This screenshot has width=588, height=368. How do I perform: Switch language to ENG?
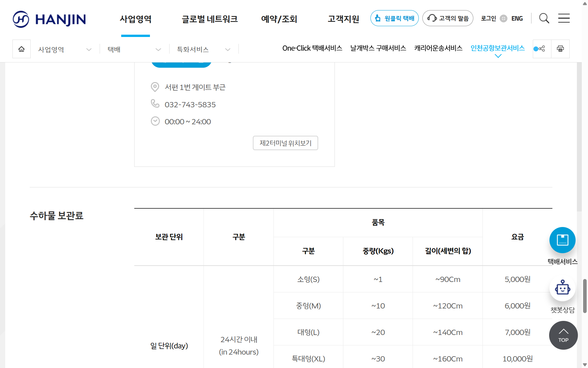[517, 19]
